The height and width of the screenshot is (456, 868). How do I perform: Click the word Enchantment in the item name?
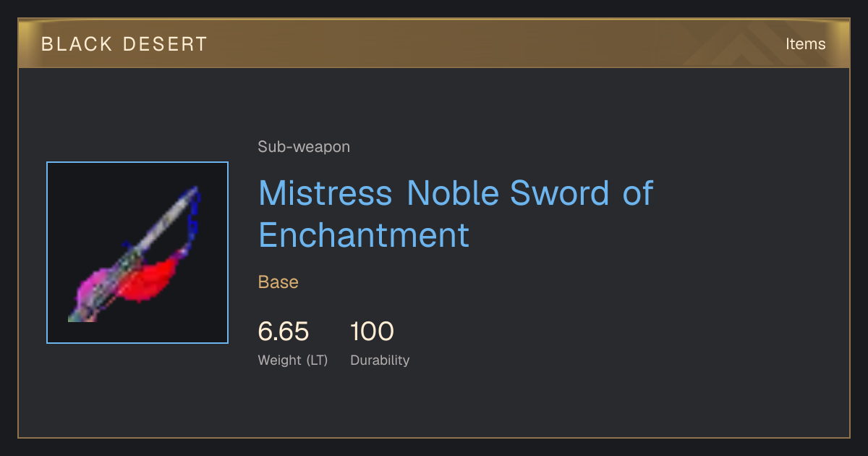(364, 235)
